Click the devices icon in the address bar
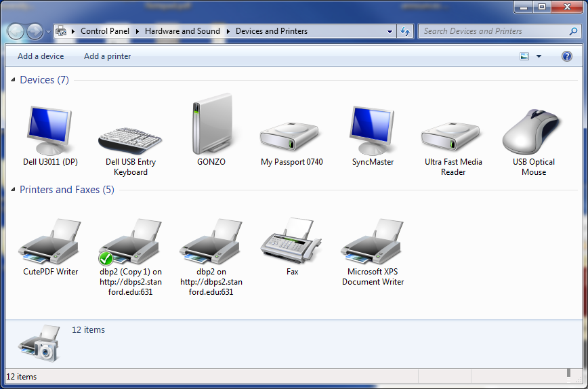The height and width of the screenshot is (389, 588). point(61,31)
